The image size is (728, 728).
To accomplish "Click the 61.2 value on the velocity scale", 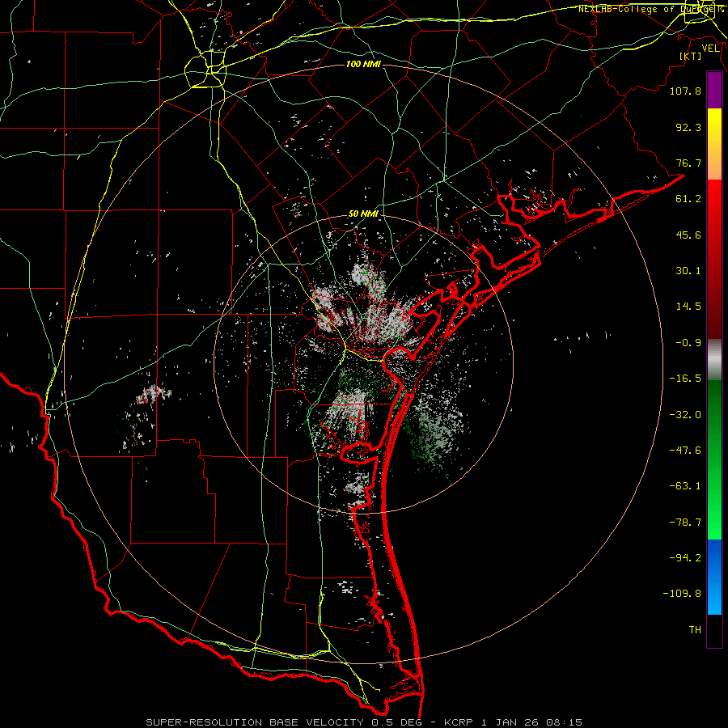I will click(688, 199).
